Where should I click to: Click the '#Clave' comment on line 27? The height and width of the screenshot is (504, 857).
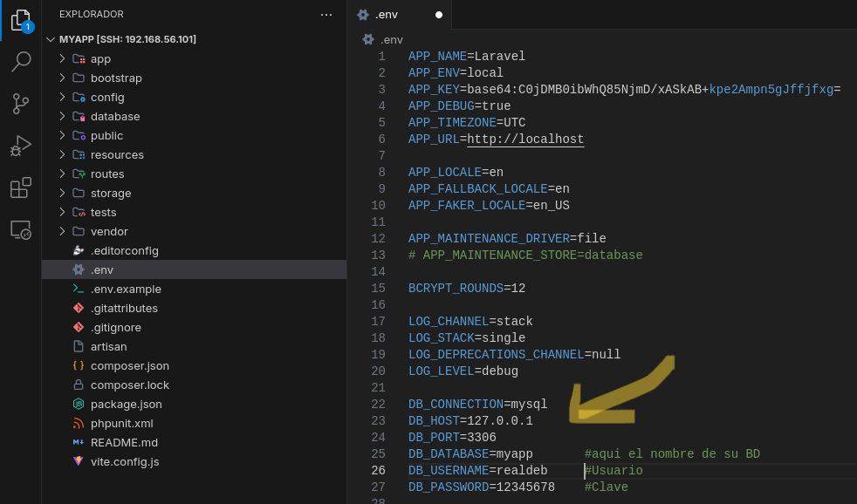[607, 487]
